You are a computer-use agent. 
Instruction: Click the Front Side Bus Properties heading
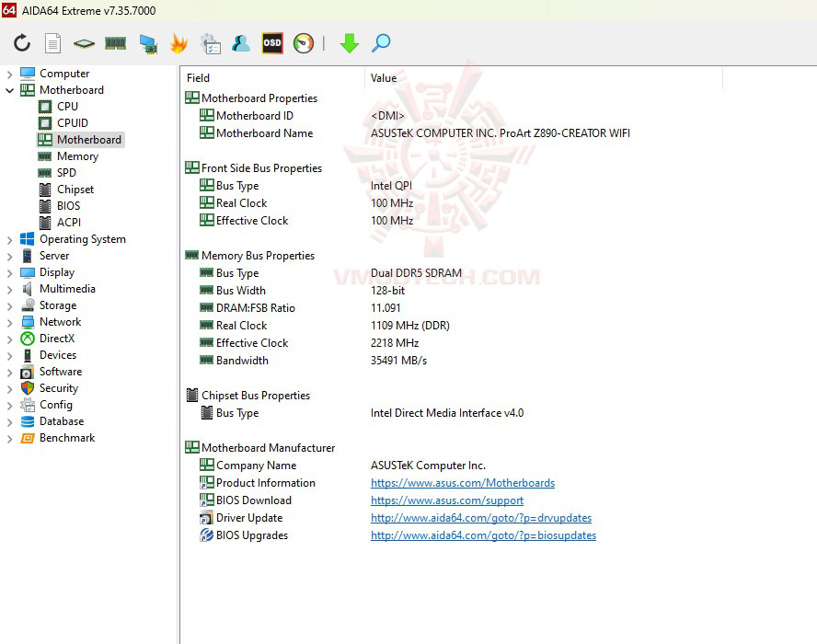pyautogui.click(x=261, y=168)
